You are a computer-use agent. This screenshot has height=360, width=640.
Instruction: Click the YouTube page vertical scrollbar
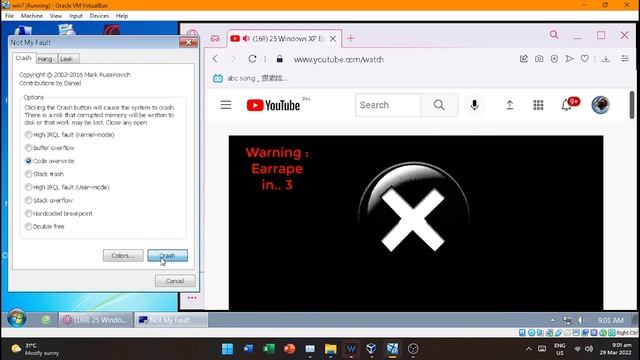click(x=631, y=105)
